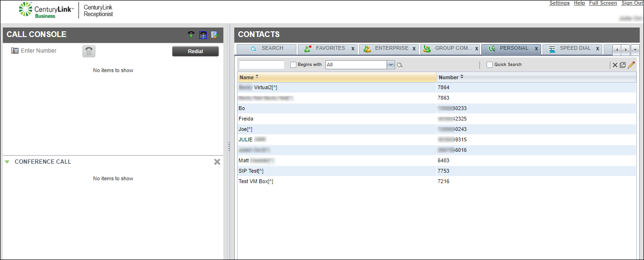Viewport: 644px width, 260px height.
Task: Close the Speed Dial tab with its x
Action: point(598,49)
